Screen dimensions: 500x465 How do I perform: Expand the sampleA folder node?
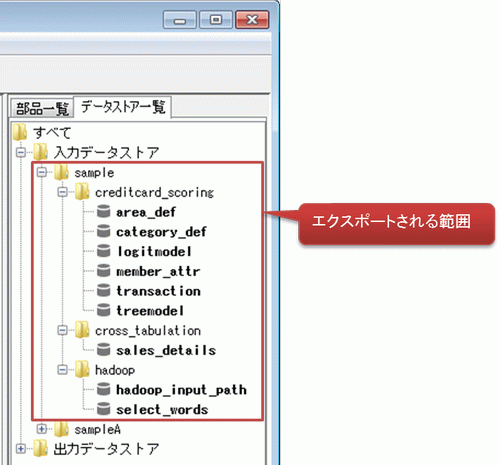(x=42, y=429)
